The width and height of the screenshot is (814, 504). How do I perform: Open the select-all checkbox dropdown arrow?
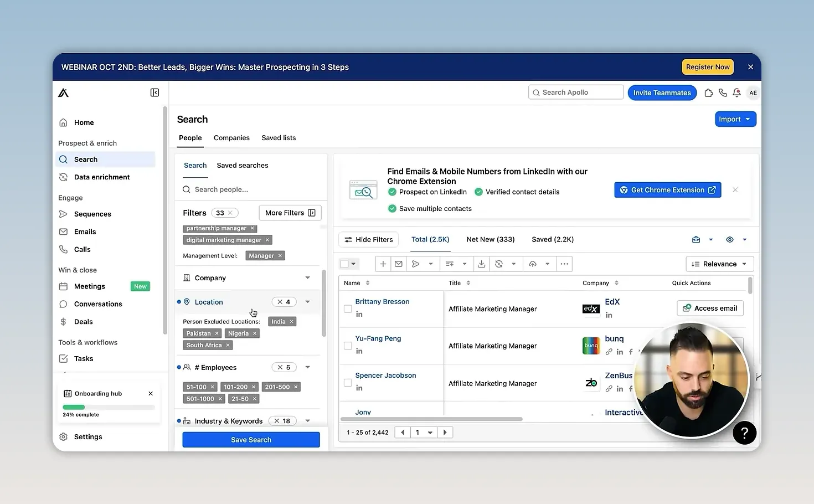click(x=354, y=264)
